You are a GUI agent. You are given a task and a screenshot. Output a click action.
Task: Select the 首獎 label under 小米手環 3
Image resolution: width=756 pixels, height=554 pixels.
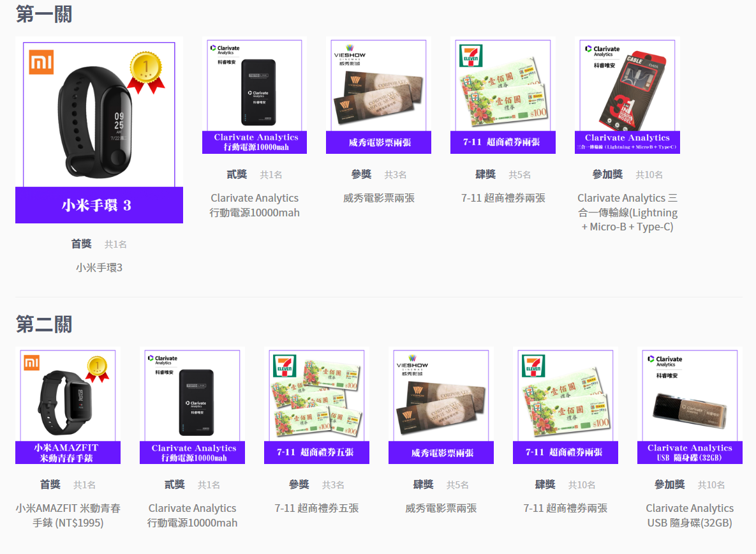coord(82,244)
